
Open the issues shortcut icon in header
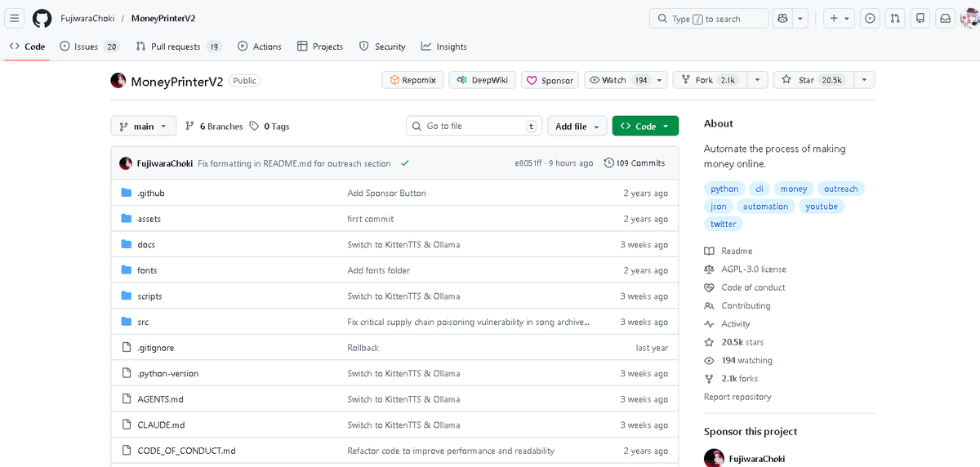[871, 18]
